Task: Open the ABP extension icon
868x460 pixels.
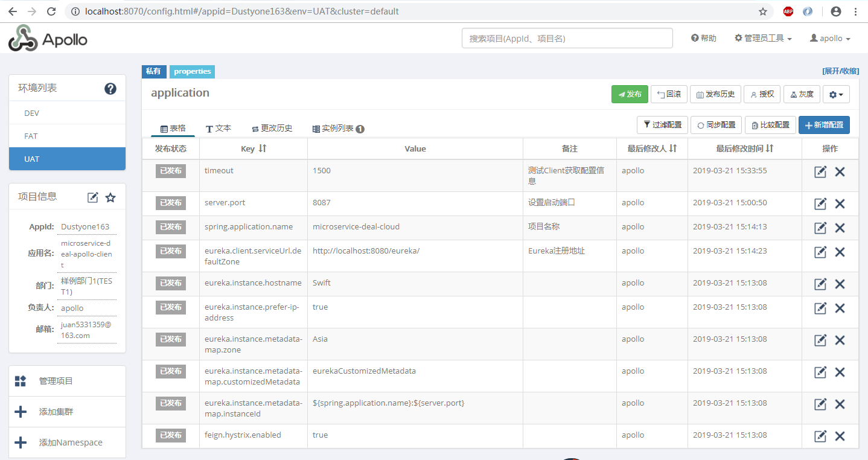Action: pyautogui.click(x=788, y=11)
